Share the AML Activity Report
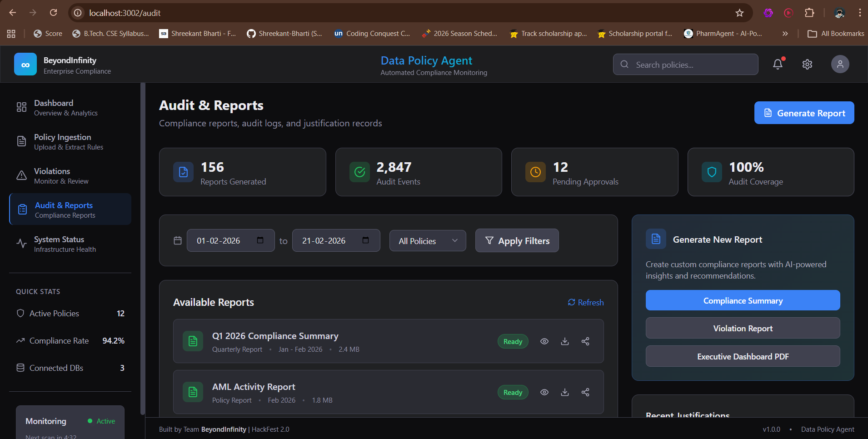The height and width of the screenshot is (439, 868). tap(585, 392)
